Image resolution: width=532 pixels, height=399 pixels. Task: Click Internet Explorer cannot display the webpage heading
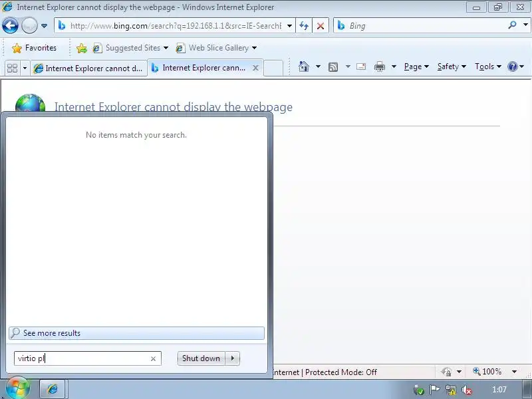pyautogui.click(x=174, y=107)
